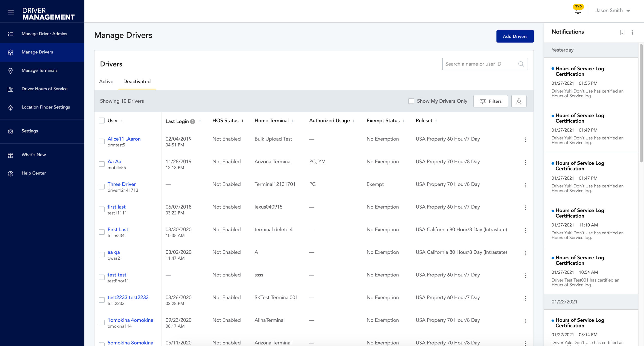Click the search magnifier icon

[x=521, y=64]
